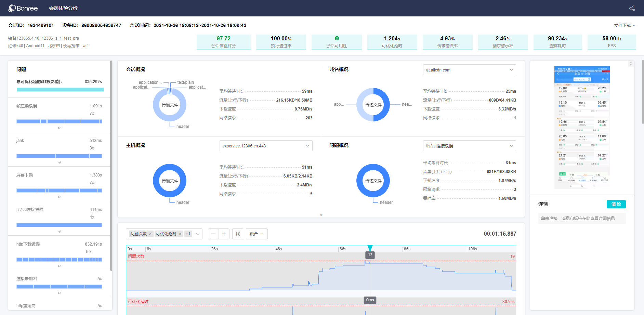Click the 清除 button
This screenshot has width=644, height=315.
click(x=616, y=204)
